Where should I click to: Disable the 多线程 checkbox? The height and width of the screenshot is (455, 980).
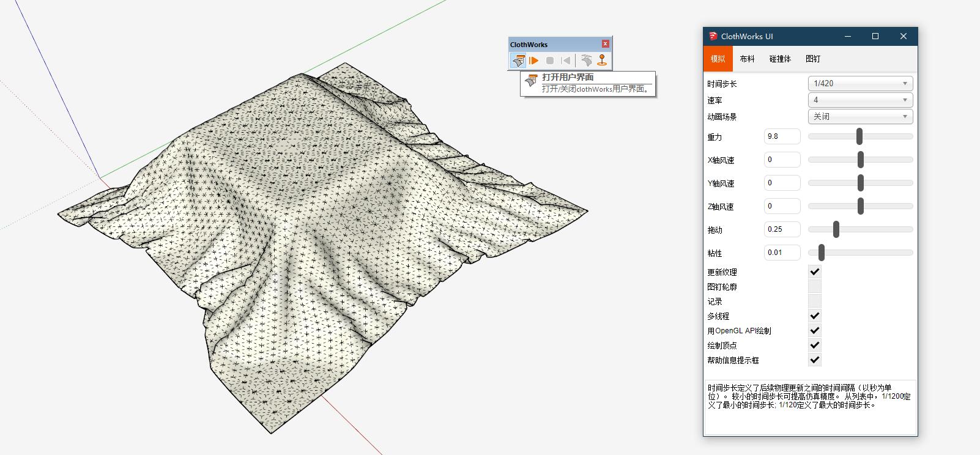[x=814, y=316]
